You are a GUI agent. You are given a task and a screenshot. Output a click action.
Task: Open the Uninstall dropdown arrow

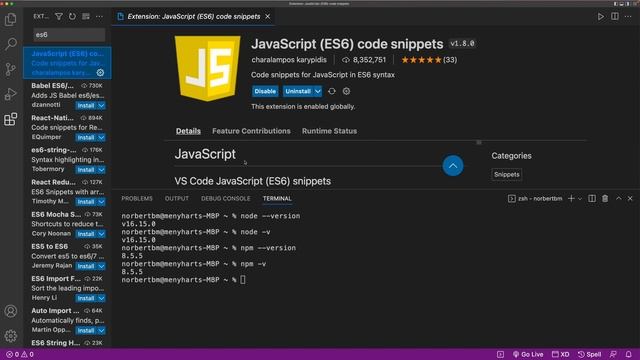coord(318,91)
